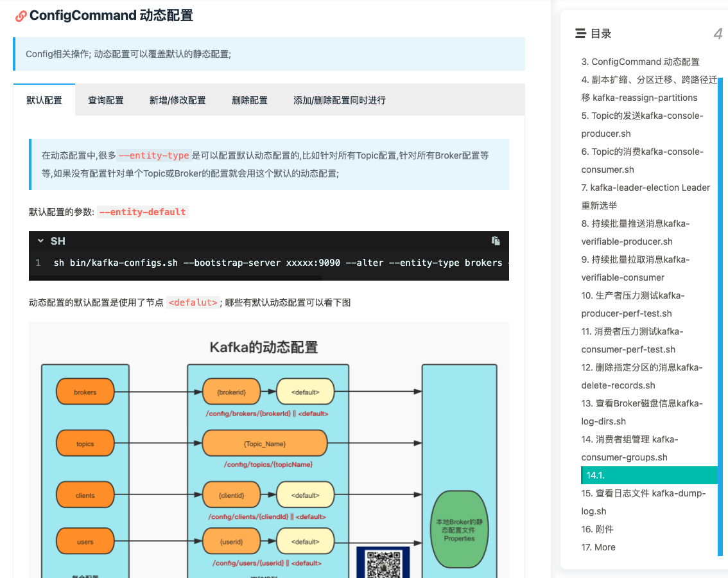
Task: Click the red link icon beside ConfigCommand heading
Action: point(21,16)
